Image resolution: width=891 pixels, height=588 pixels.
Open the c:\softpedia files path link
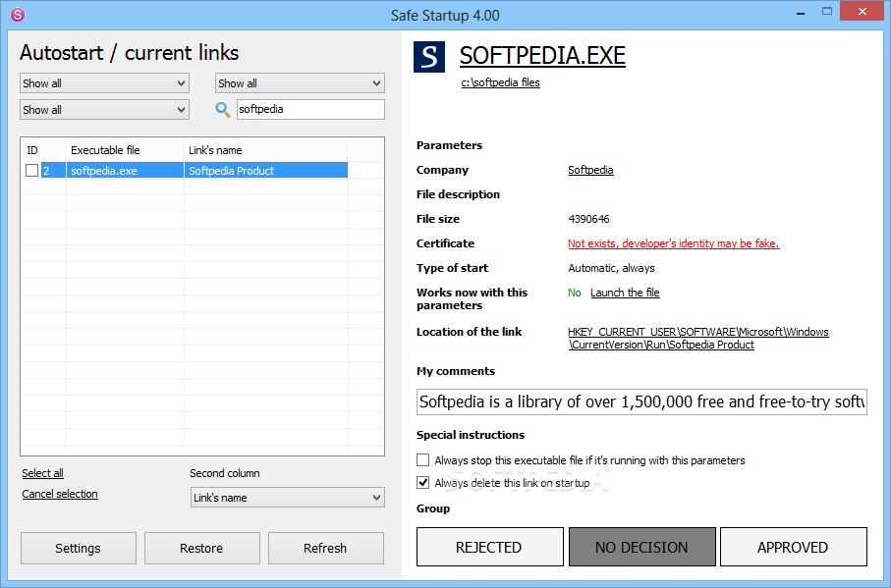click(x=501, y=82)
